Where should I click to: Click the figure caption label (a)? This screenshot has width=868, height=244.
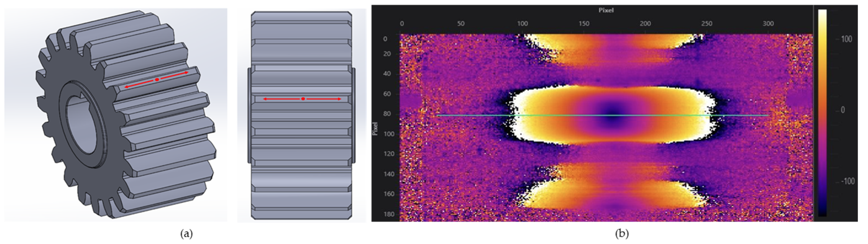point(187,233)
